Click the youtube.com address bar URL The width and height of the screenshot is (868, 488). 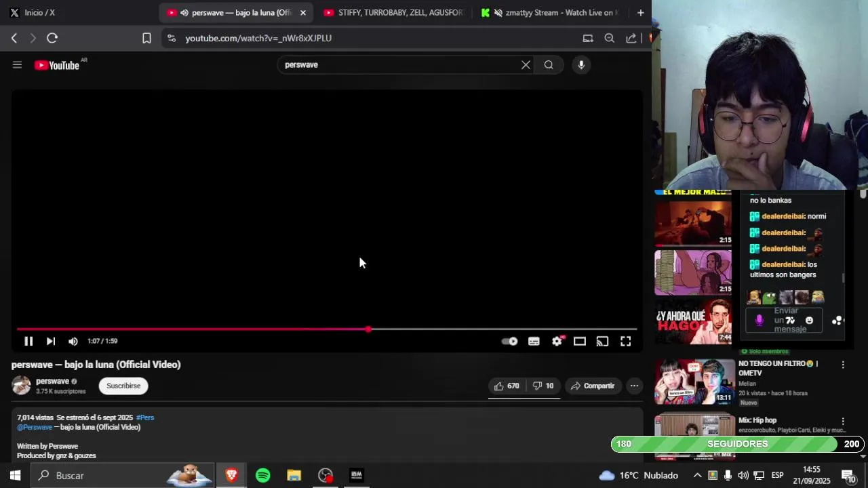click(258, 39)
